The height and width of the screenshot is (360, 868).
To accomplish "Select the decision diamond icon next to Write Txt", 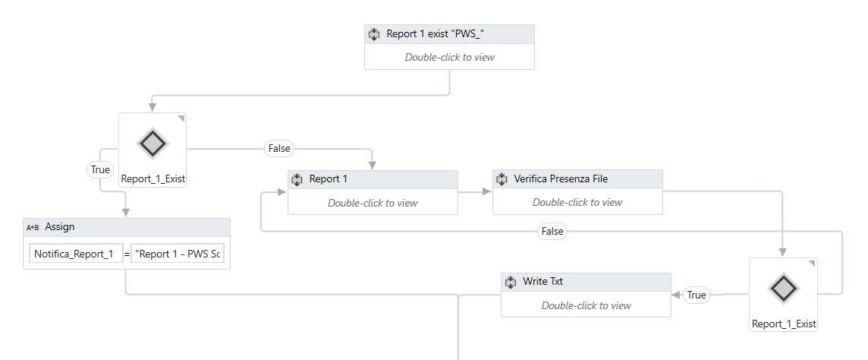I will (x=782, y=288).
